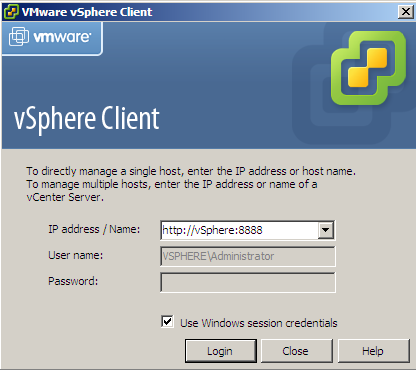Uncheck the Use Windows session credentials checkbox

click(x=167, y=322)
